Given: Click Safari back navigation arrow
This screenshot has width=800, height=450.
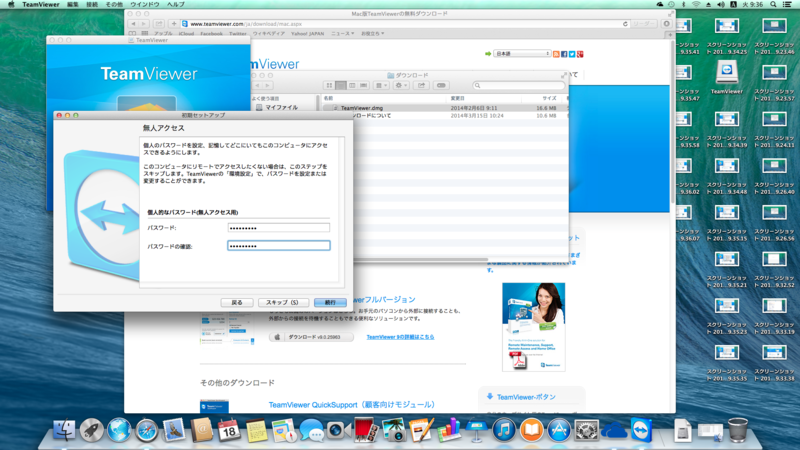Looking at the screenshot, I should pos(134,24).
